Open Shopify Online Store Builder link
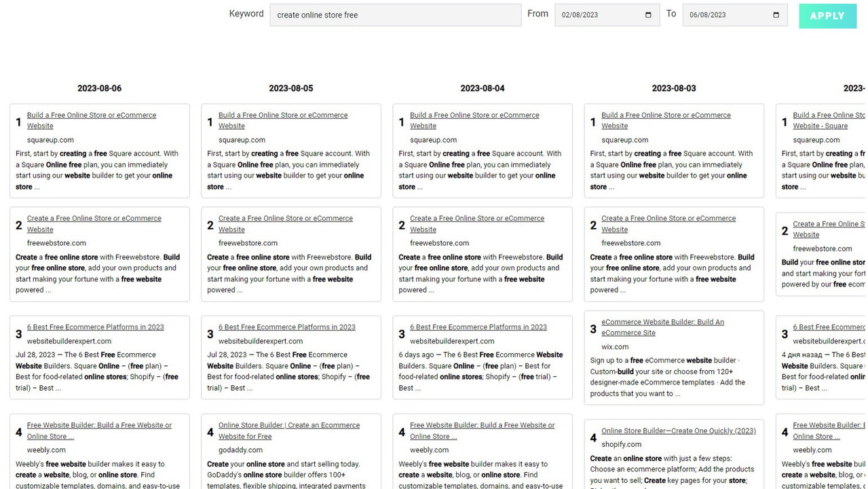The height and width of the screenshot is (489, 868). pyautogui.click(x=678, y=431)
